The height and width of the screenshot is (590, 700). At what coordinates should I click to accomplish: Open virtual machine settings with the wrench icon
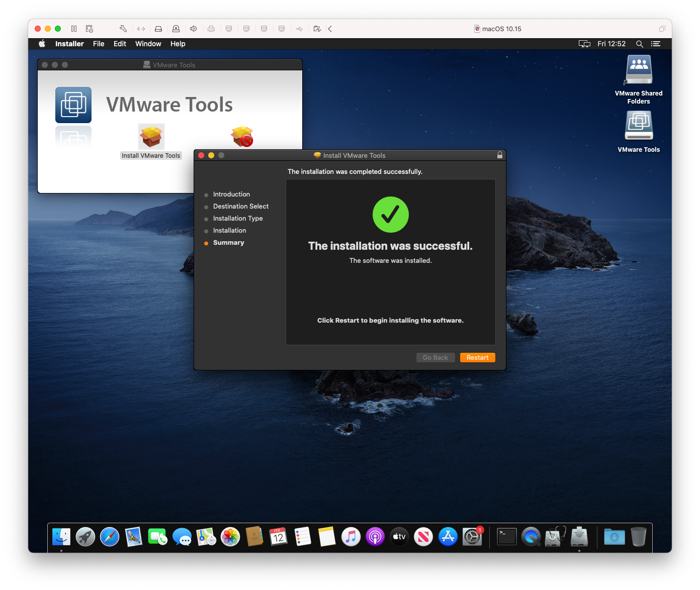(x=123, y=29)
